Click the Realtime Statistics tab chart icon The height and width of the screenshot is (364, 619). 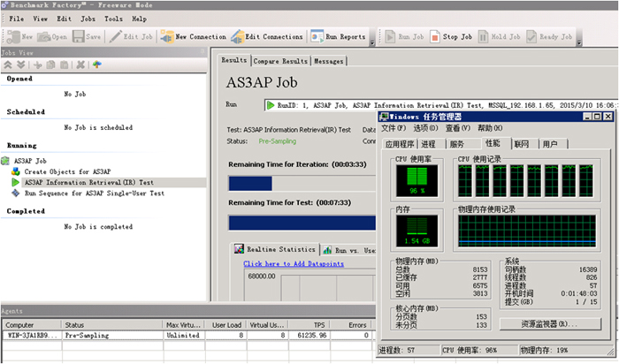coord(239,249)
